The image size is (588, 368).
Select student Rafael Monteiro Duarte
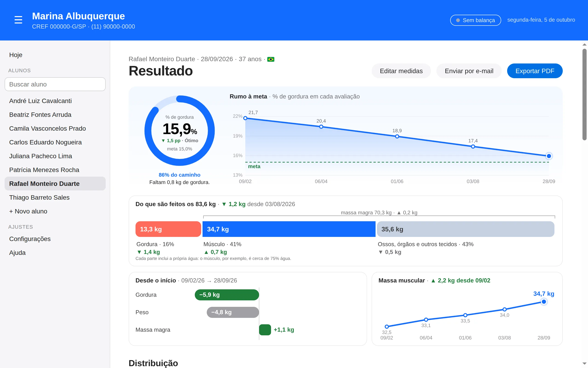(55, 184)
